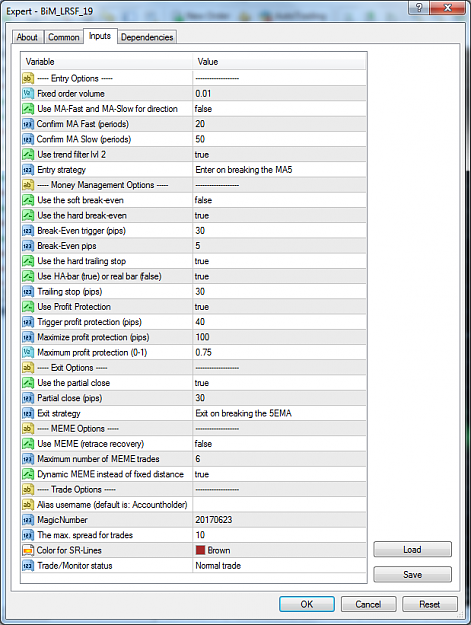Click the boolean icon beside Use HA-bar or real bar
Screen dimensions: 471x625
point(28,276)
